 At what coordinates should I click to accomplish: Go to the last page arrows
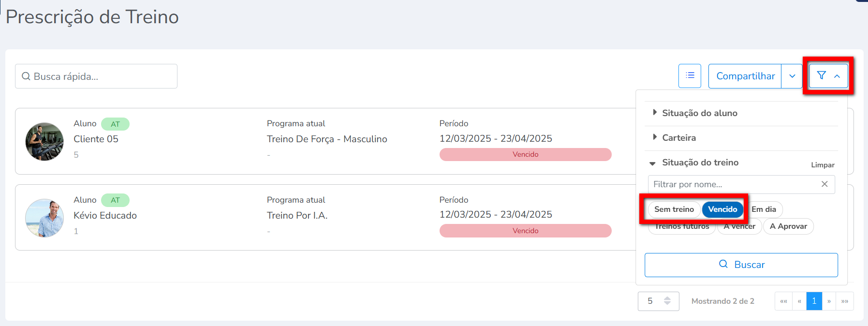click(x=845, y=301)
